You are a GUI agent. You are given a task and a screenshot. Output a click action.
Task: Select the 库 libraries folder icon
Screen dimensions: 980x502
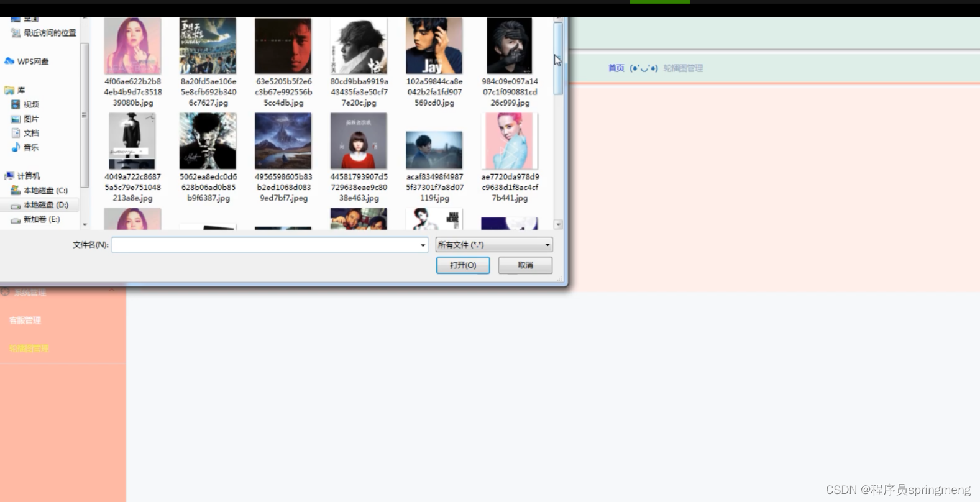(x=9, y=90)
